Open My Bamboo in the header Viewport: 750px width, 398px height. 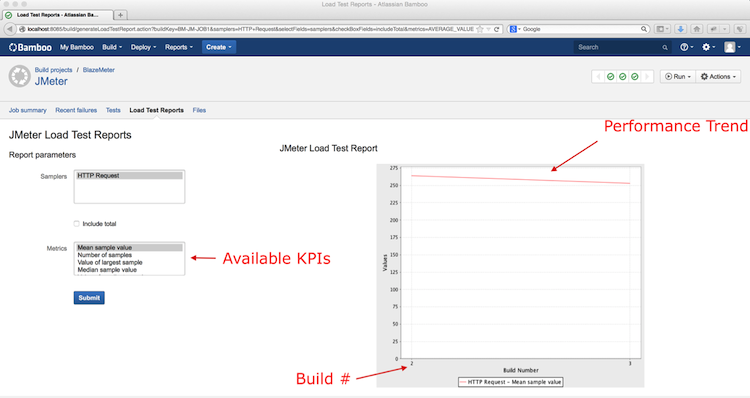tap(77, 47)
